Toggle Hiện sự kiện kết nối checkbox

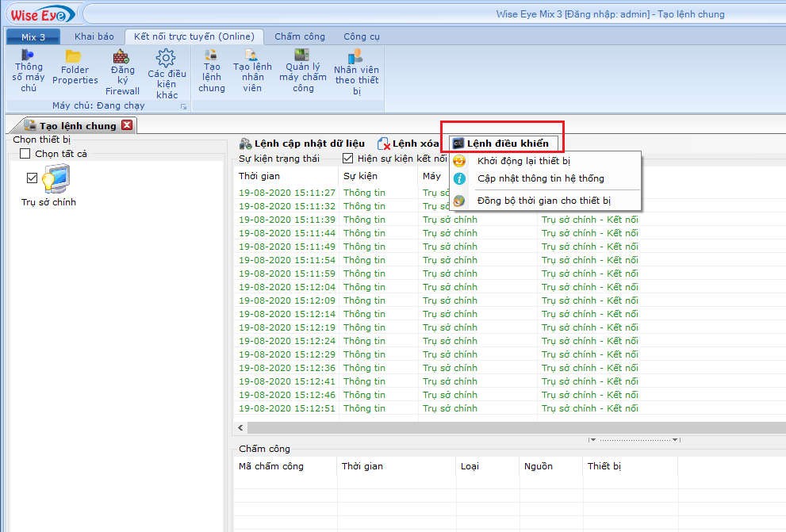tap(348, 159)
